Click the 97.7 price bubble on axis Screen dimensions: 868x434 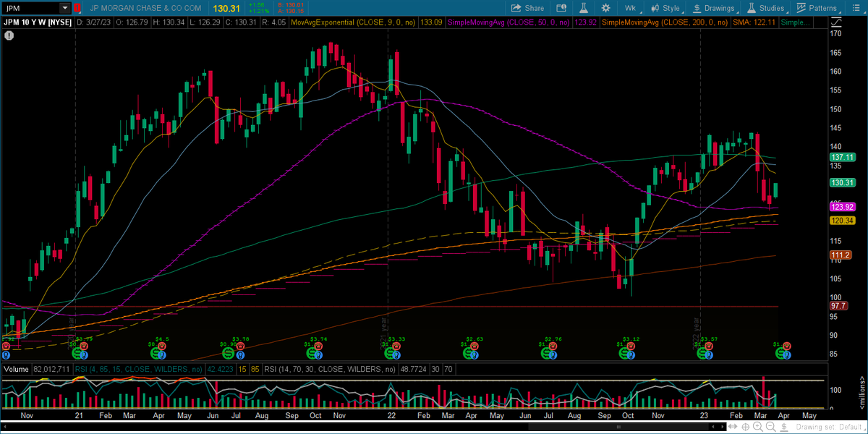point(838,307)
